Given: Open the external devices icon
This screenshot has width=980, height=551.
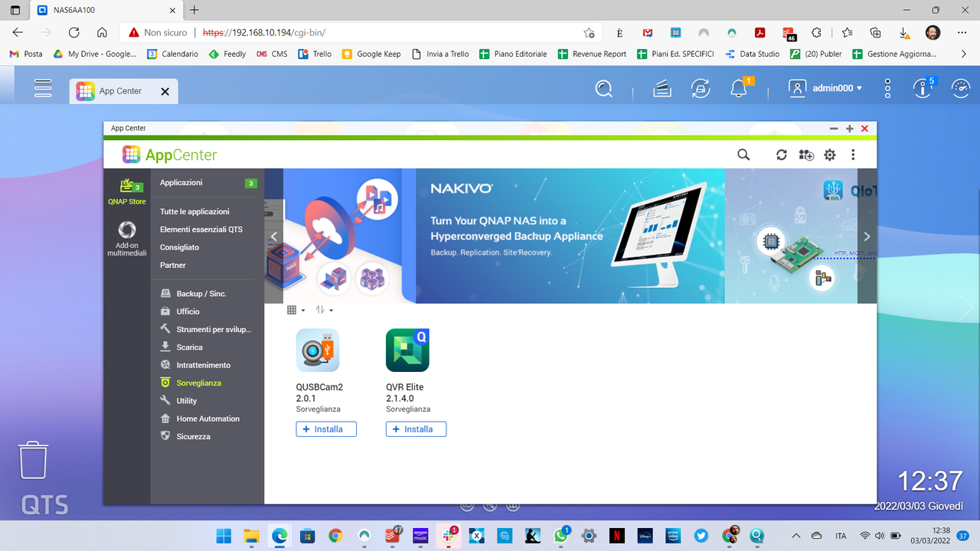Looking at the screenshot, I should 700,89.
